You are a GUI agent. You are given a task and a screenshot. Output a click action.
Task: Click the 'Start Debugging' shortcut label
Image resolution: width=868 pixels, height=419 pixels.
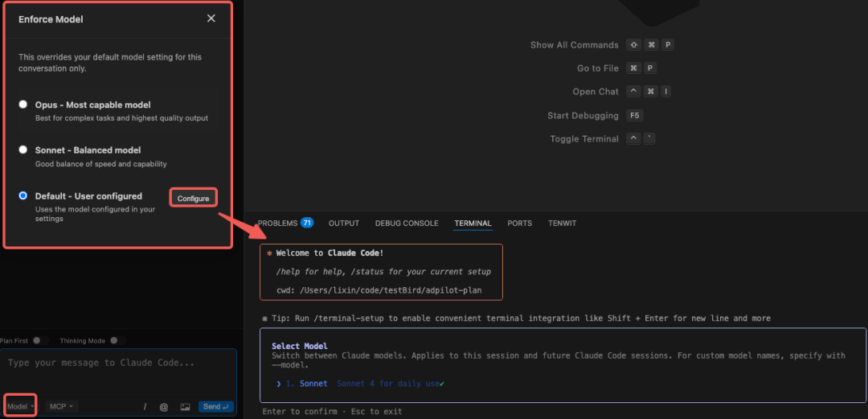tap(583, 115)
